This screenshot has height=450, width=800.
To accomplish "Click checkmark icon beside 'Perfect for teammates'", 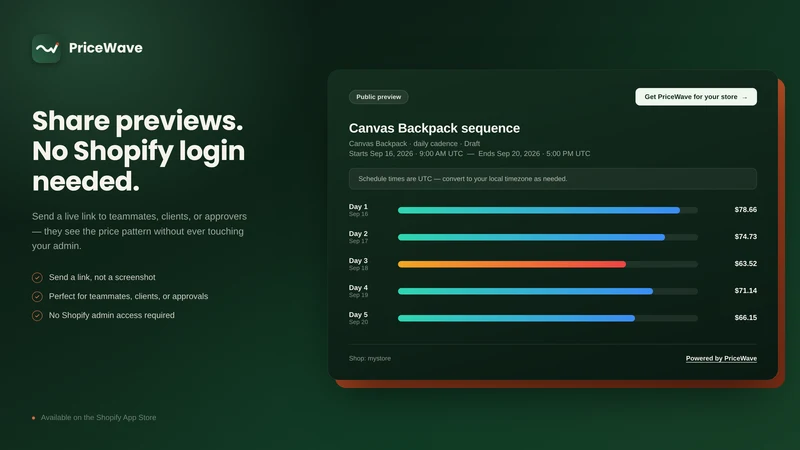I will coord(37,296).
